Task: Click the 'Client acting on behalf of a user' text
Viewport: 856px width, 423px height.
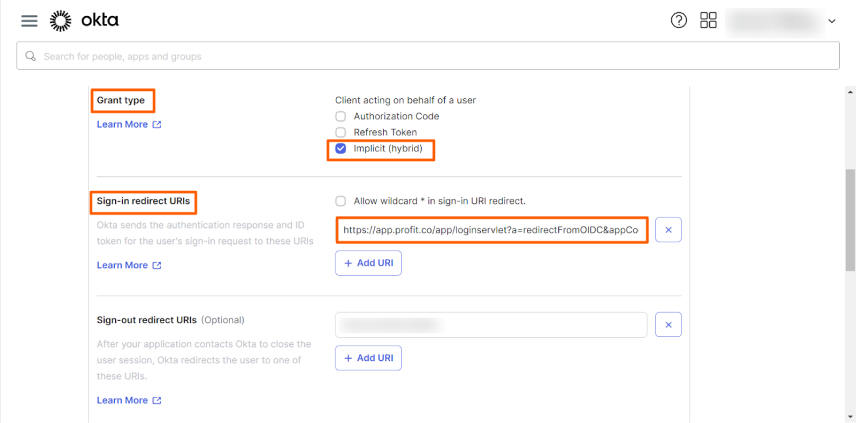Action: [x=406, y=100]
